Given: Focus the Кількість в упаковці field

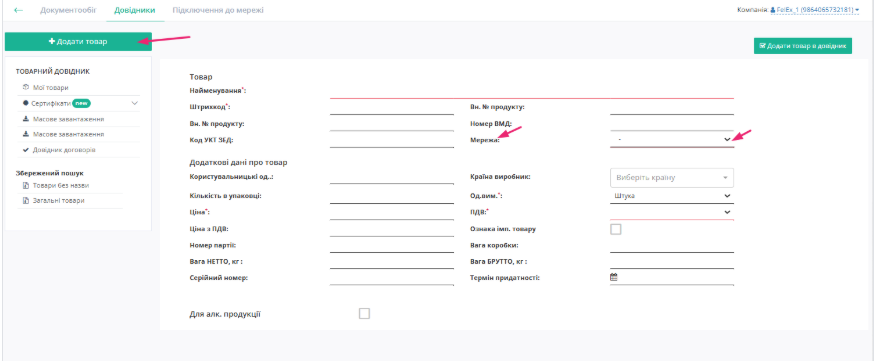Looking at the screenshot, I should (x=392, y=196).
